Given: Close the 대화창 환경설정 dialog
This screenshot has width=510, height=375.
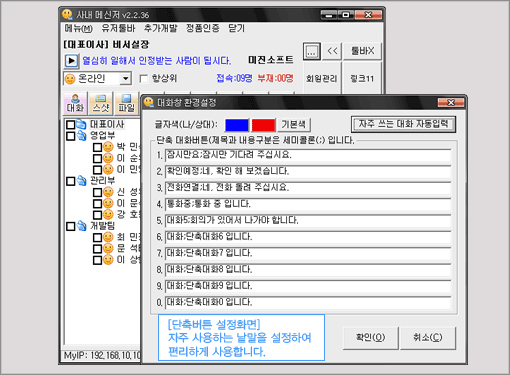Looking at the screenshot, I should (x=451, y=102).
